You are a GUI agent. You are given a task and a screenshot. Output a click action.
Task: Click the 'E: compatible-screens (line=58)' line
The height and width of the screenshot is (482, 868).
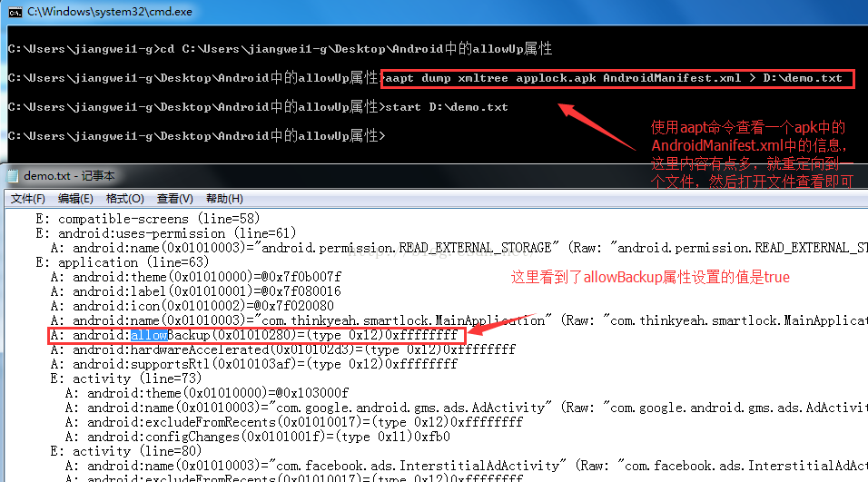click(x=148, y=219)
